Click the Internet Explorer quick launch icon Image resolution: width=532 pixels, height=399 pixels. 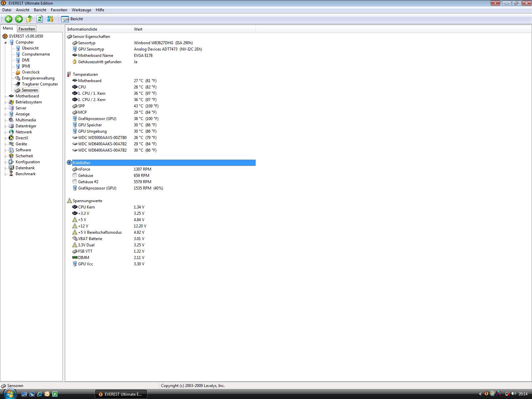[40, 394]
